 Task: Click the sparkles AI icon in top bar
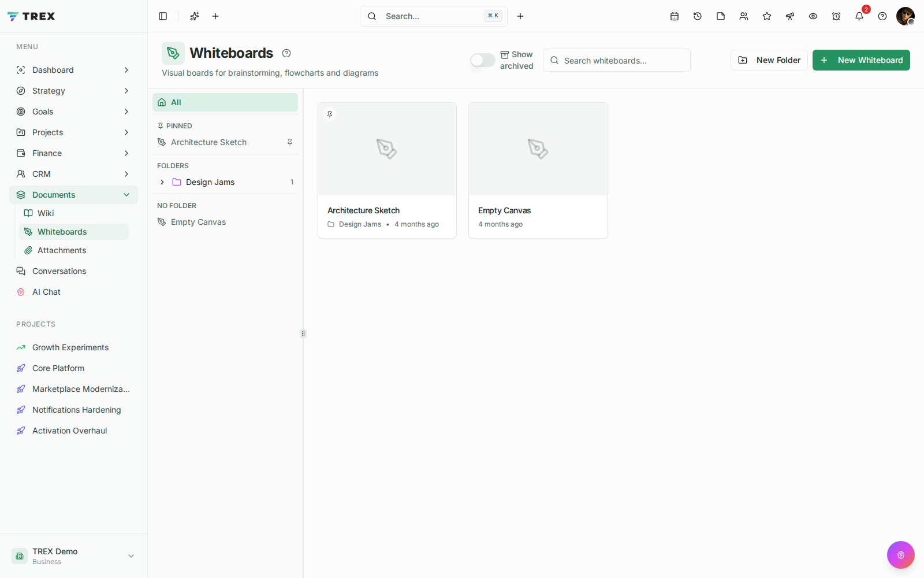point(195,16)
